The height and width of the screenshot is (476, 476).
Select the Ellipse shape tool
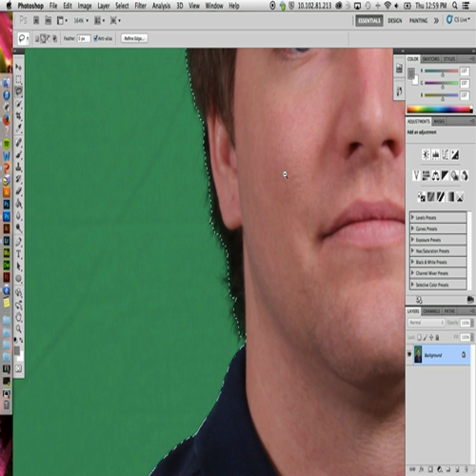(18, 279)
